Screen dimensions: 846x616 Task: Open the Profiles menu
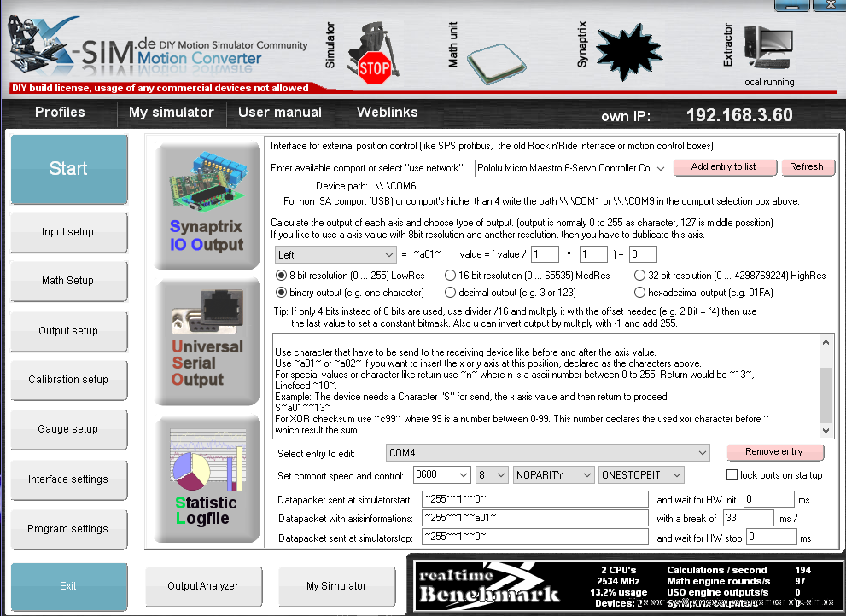(x=60, y=113)
